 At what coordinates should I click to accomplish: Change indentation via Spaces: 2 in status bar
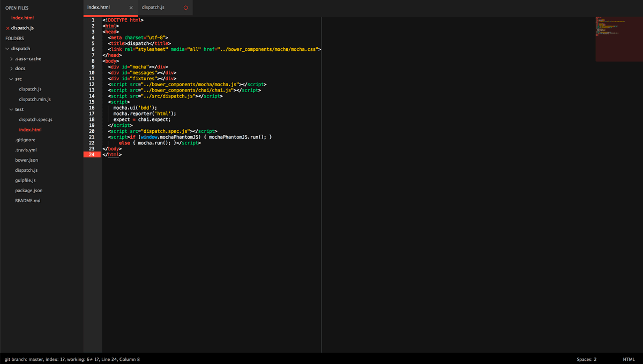point(586,359)
